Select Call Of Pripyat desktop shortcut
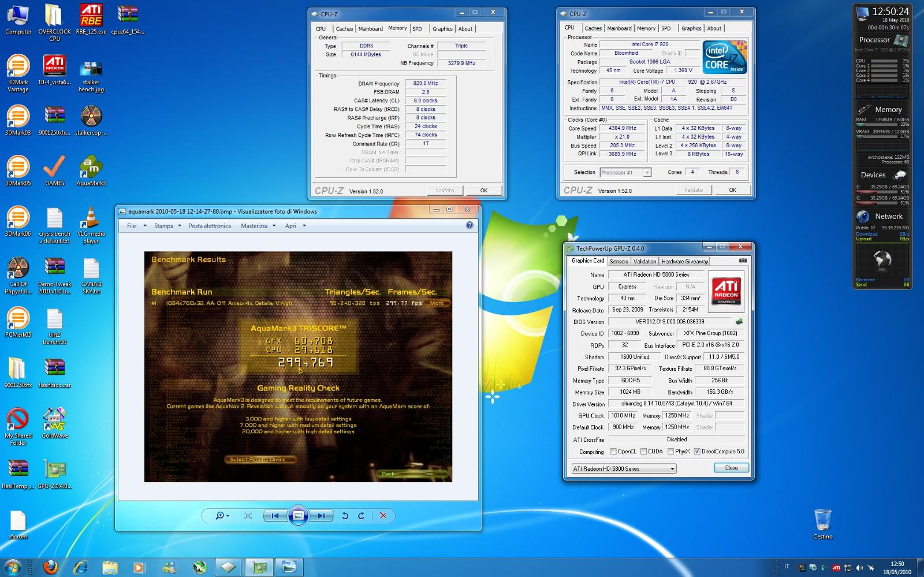This screenshot has width=924, height=577. click(x=18, y=276)
